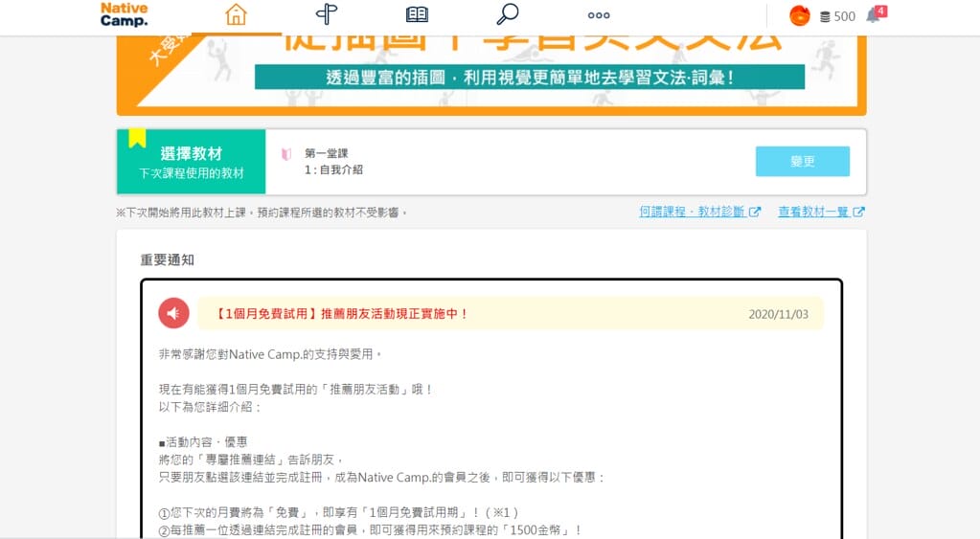
Task: Click the 重要通知 heading
Action: pos(167,259)
